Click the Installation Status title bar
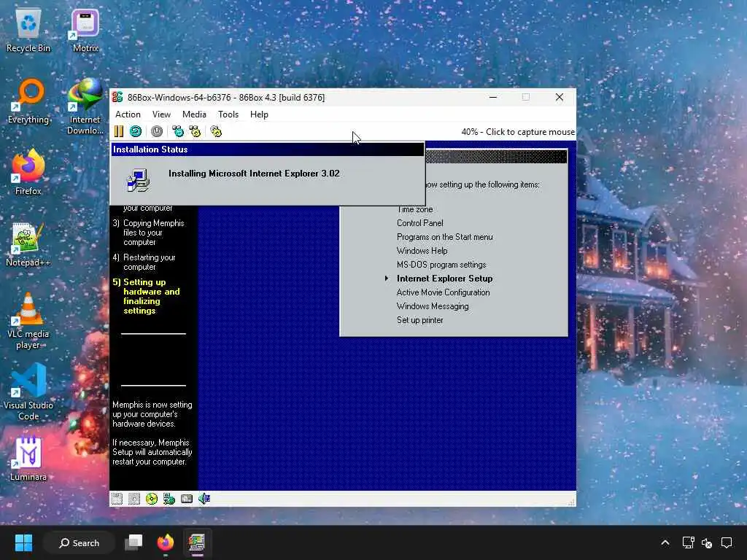The width and height of the screenshot is (747, 560). pyautogui.click(x=267, y=149)
